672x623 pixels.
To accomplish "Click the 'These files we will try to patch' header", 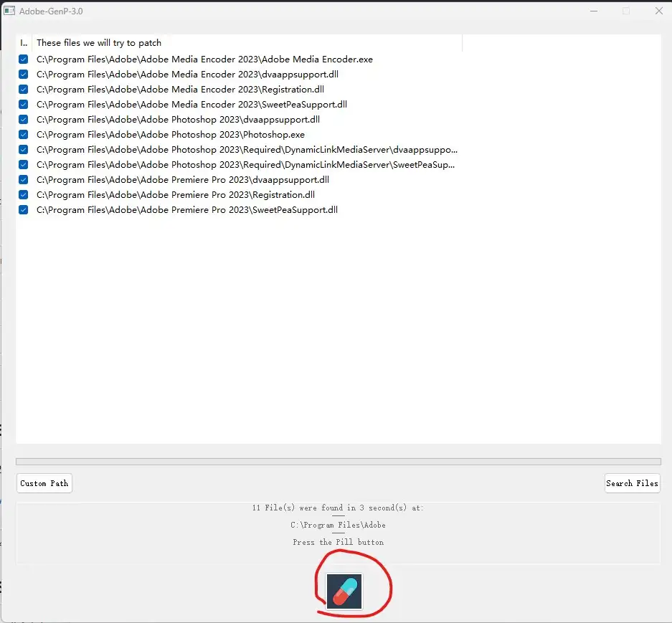I will pyautogui.click(x=99, y=42).
